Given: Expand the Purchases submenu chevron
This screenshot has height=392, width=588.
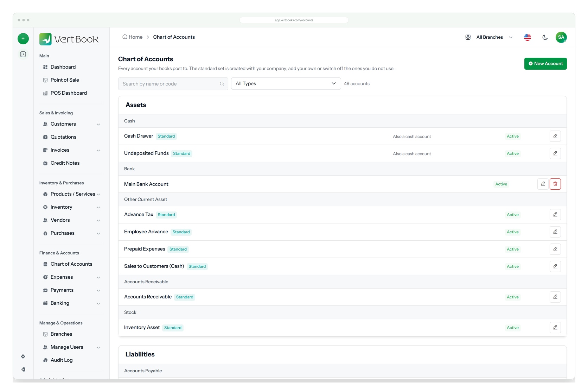Looking at the screenshot, I should pos(98,233).
